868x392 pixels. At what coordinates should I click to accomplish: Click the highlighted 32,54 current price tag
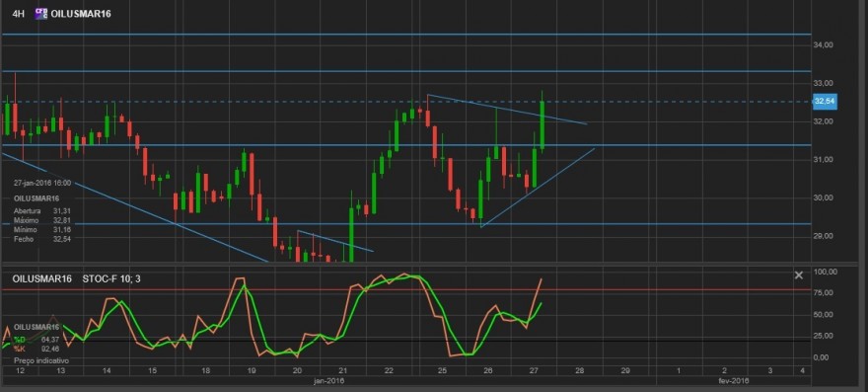coord(825,102)
